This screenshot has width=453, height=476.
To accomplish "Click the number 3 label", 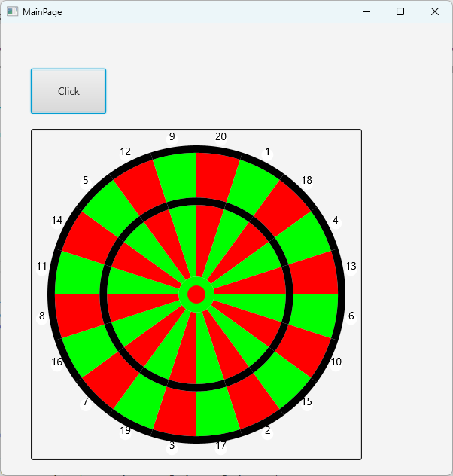I will point(172,445).
